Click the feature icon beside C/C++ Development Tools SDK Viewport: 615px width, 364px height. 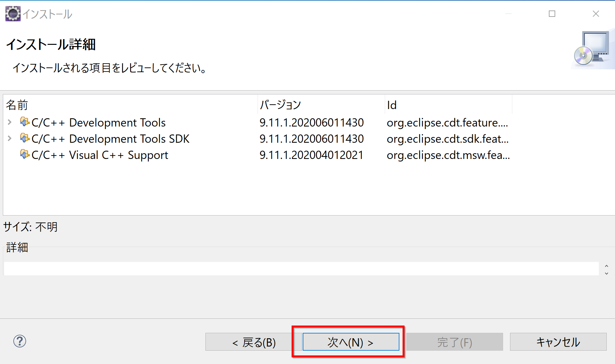click(25, 138)
